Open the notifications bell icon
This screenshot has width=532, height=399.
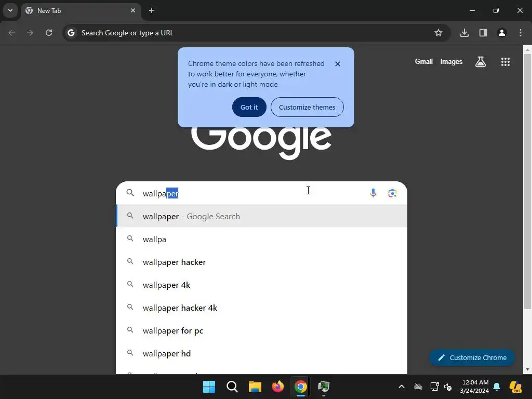point(497,387)
